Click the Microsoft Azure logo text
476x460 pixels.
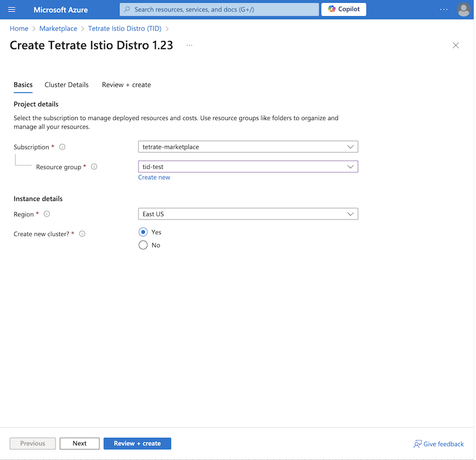pos(60,10)
